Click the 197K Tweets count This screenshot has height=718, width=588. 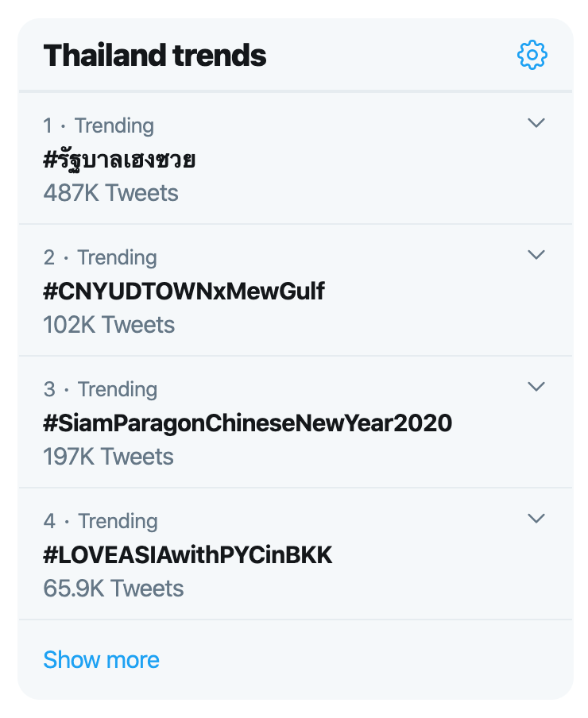[x=108, y=457]
